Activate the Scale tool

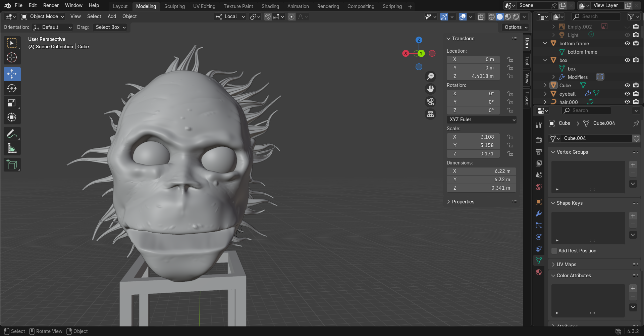[12, 103]
